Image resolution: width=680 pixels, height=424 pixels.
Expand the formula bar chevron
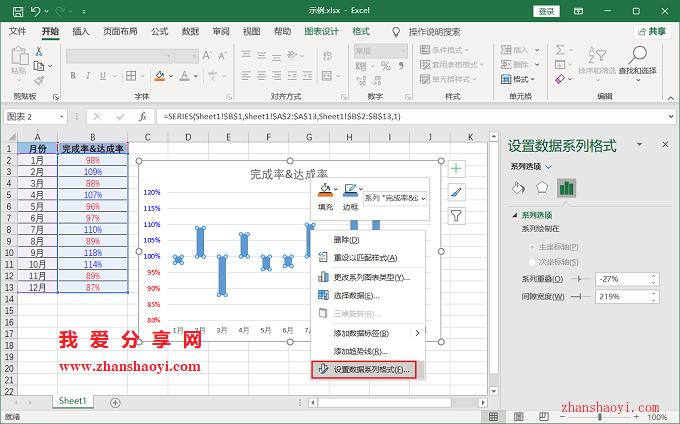pyautogui.click(x=671, y=117)
